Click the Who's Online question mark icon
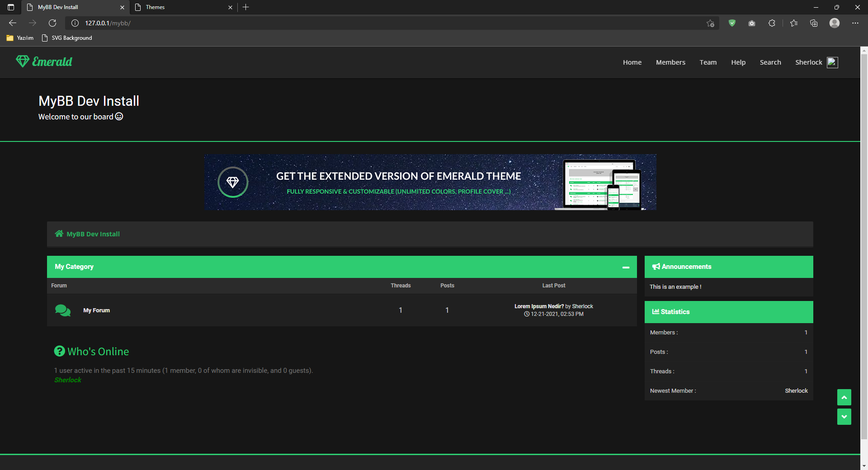868x470 pixels. [59, 351]
